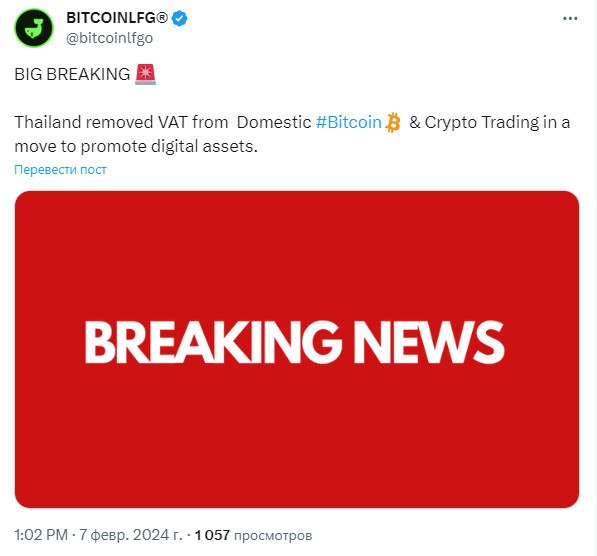Open the BITCOINLFG green whale profile avatar
Viewport: 597px width, 556px height.
coord(34,28)
